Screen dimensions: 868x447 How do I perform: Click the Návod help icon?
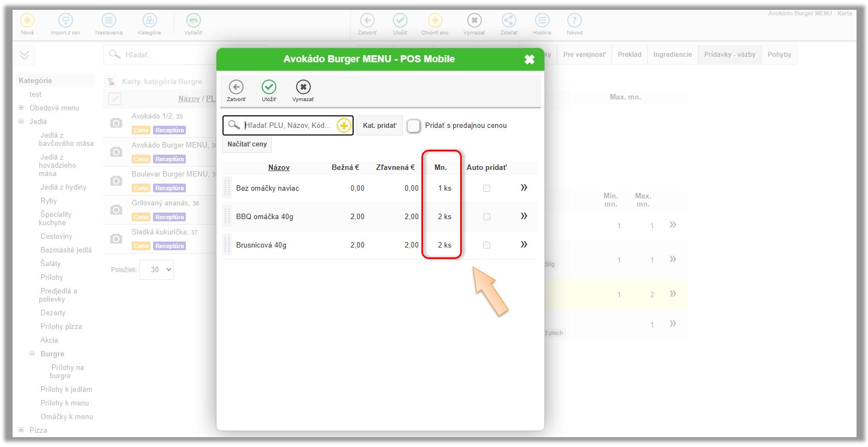(574, 21)
